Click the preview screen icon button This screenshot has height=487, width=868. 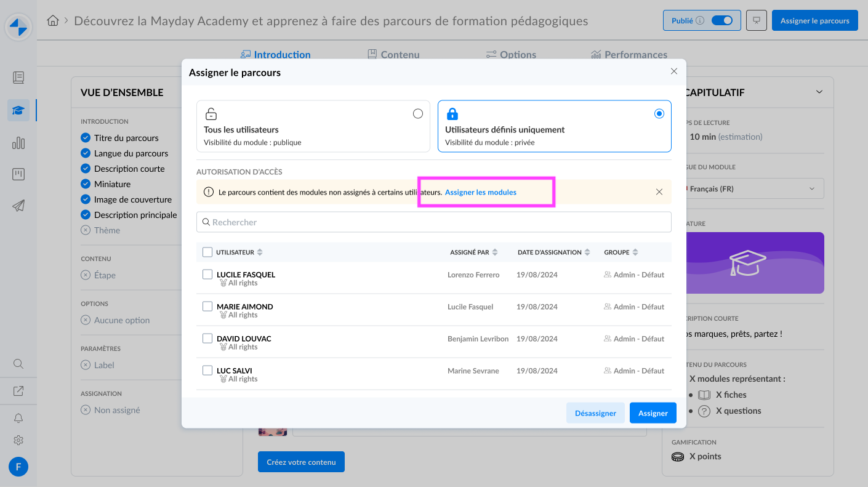(756, 20)
